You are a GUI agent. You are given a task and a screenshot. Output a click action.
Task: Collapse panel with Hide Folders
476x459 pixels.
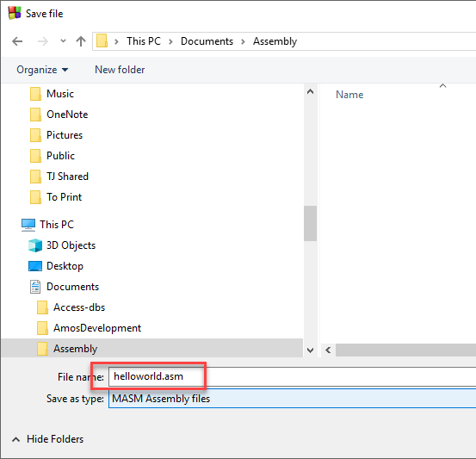click(x=47, y=439)
